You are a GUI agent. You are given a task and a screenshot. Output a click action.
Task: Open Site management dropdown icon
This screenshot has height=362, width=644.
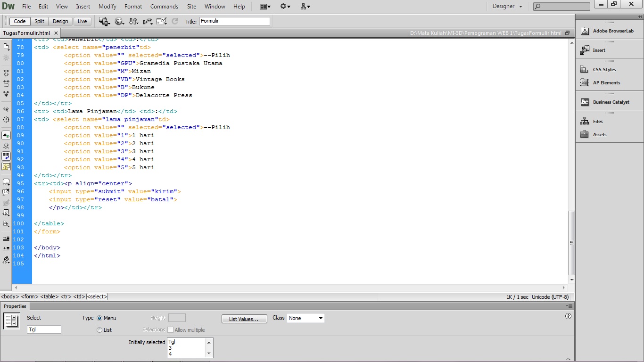click(305, 7)
